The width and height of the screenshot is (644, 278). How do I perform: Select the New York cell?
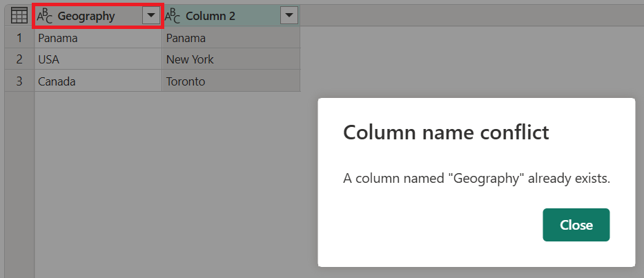click(231, 59)
